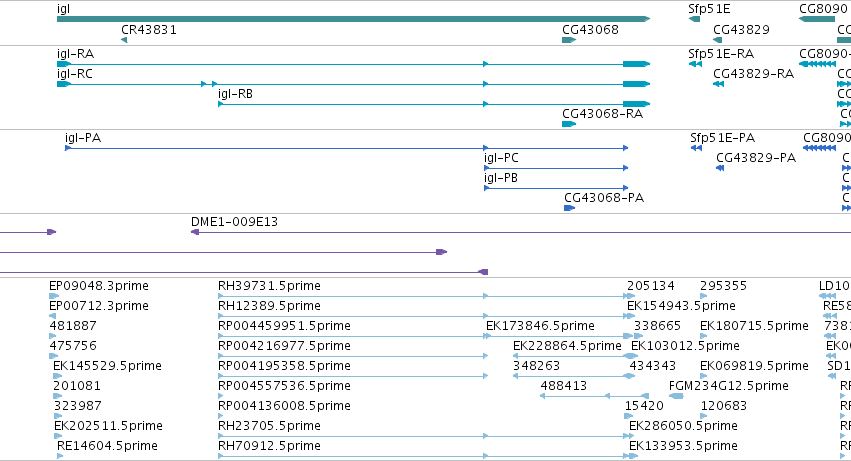
Task: Select the 295355 feature label
Action: [x=723, y=286]
